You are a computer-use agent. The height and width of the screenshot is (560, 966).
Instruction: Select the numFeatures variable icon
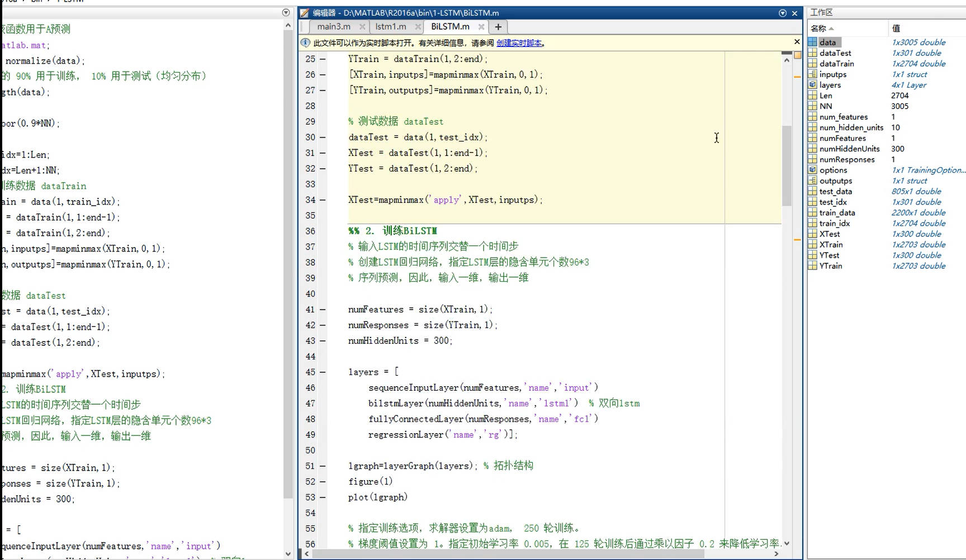[x=812, y=137]
